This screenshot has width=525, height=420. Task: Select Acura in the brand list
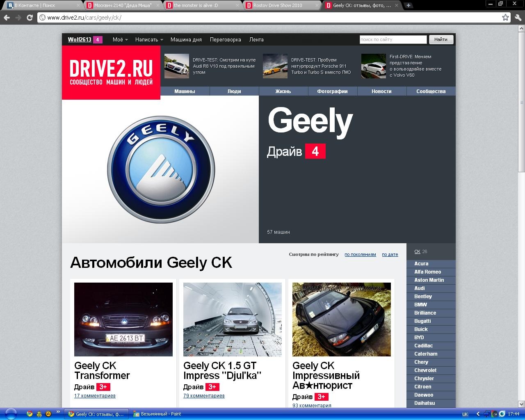click(x=431, y=264)
